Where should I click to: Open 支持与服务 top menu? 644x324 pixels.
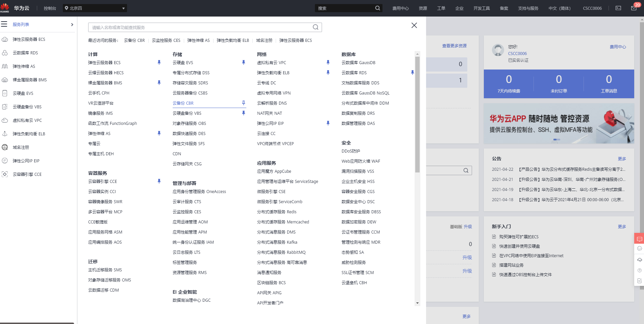(x=528, y=8)
